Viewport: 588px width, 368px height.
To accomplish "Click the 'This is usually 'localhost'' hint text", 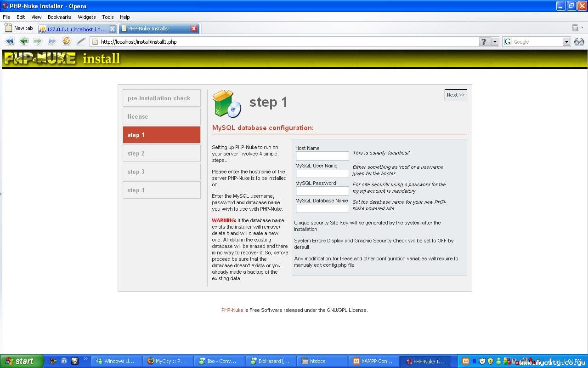I will click(x=381, y=153).
